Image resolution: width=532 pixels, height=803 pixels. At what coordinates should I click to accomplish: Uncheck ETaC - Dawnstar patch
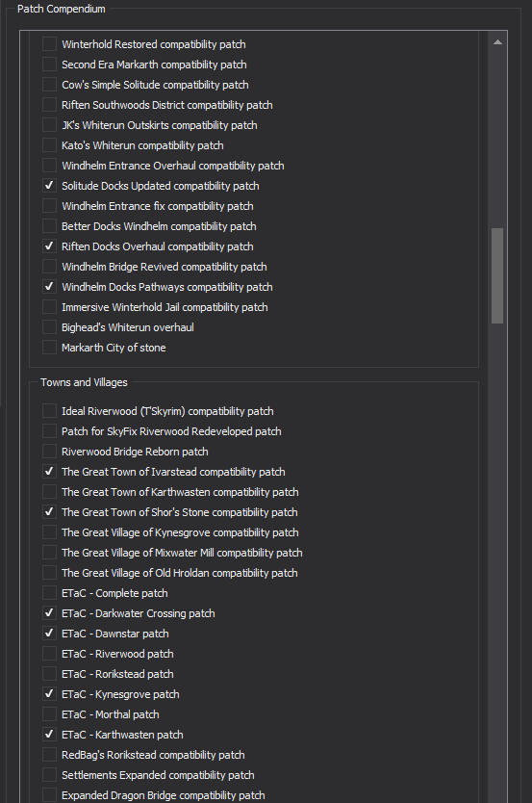point(49,634)
